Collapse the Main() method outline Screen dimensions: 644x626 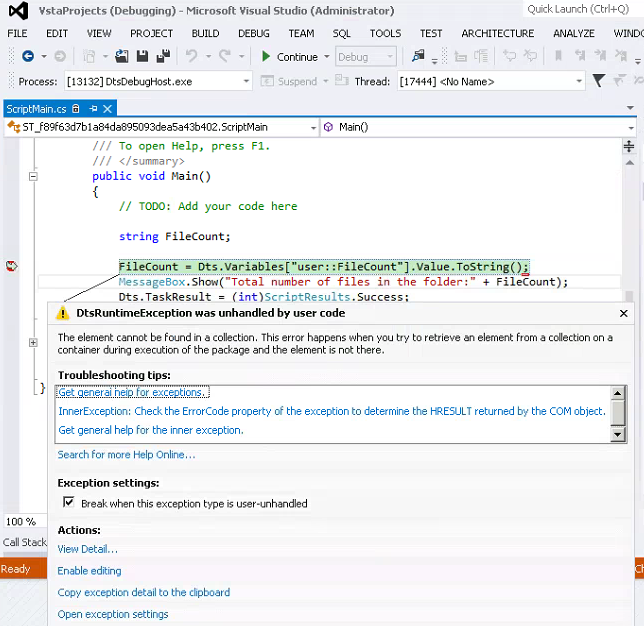33,176
